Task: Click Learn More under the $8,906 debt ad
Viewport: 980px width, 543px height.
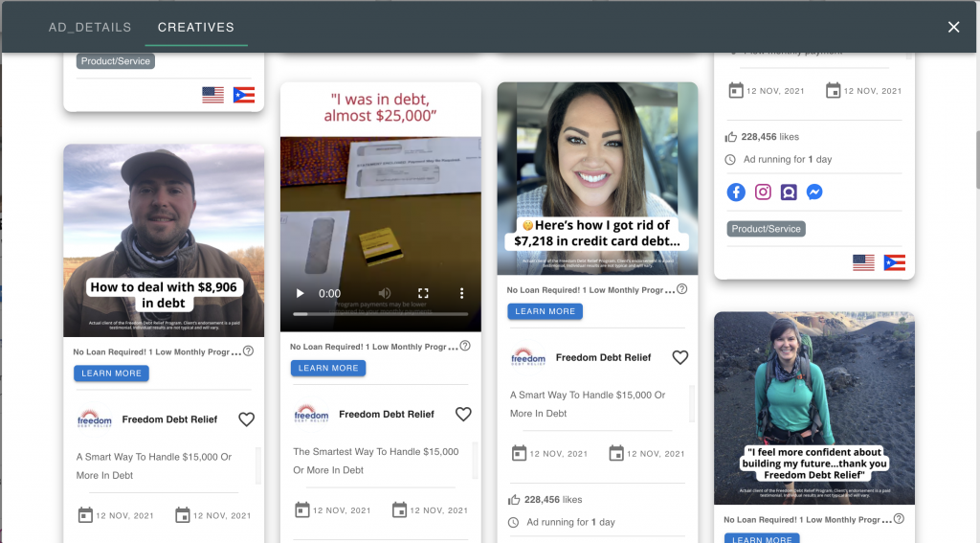Action: click(111, 373)
